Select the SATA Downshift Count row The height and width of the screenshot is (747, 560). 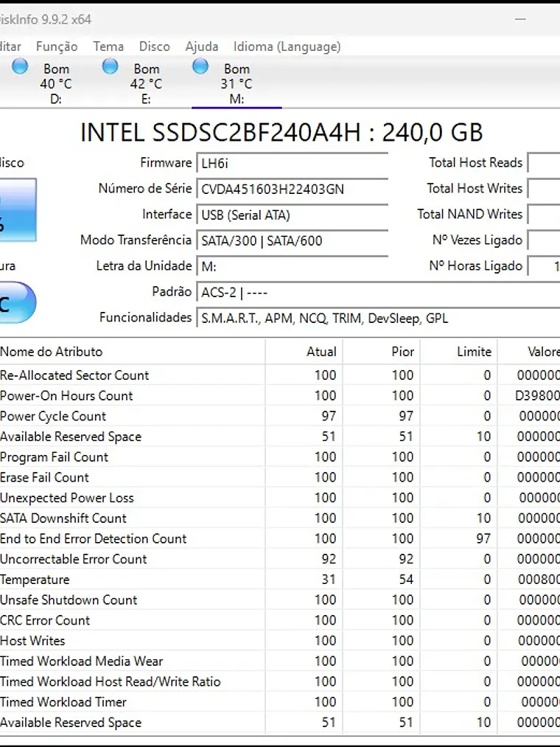pyautogui.click(x=280, y=518)
